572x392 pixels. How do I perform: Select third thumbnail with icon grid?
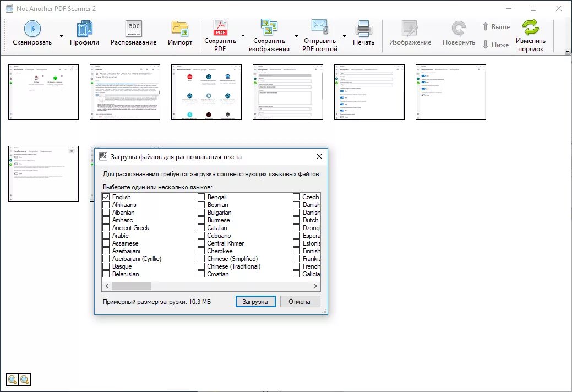point(206,92)
